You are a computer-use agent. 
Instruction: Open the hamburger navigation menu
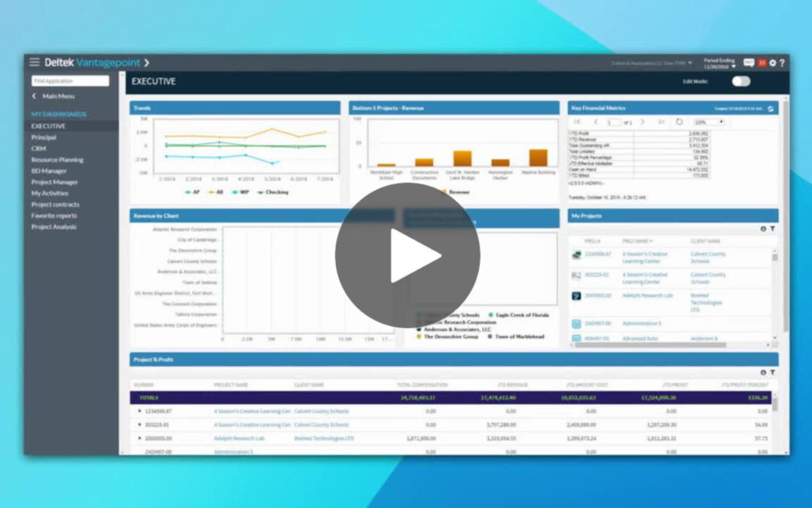pos(35,62)
